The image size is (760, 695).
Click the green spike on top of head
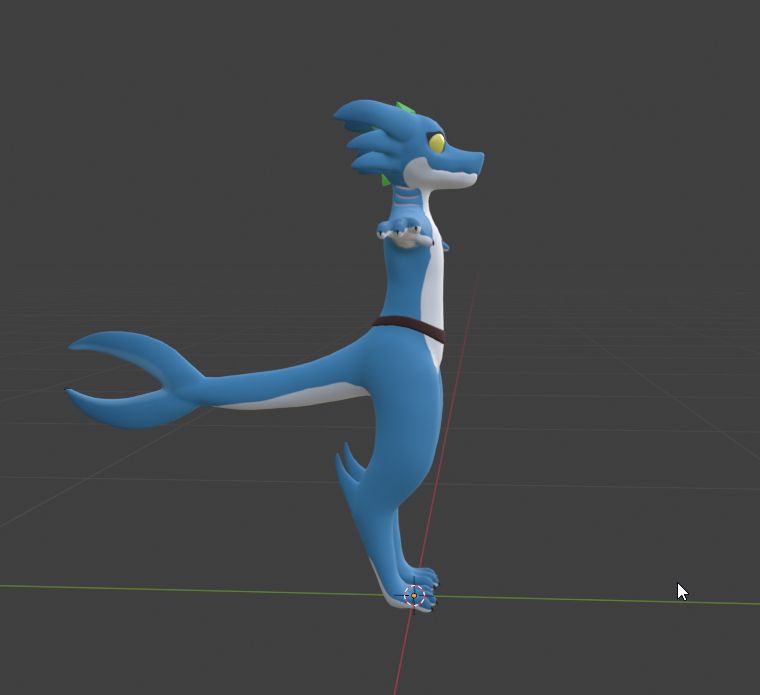pyautogui.click(x=405, y=108)
